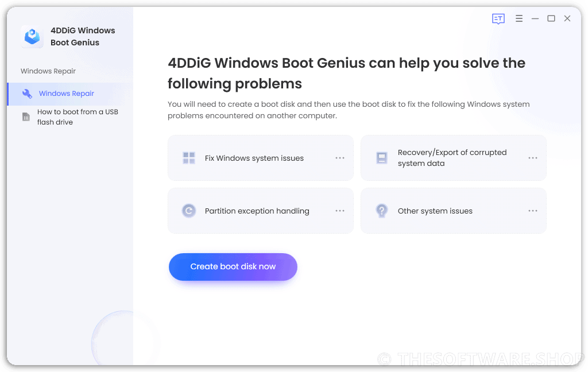The width and height of the screenshot is (588, 372).
Task: Expand details of Partition exception handling
Action: [x=340, y=211]
